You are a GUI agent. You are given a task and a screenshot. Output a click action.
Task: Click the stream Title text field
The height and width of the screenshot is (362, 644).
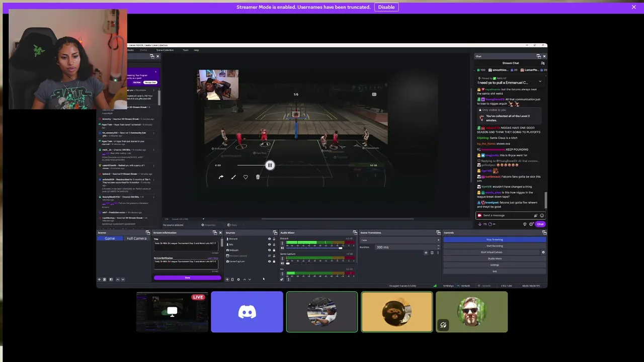[x=186, y=246]
